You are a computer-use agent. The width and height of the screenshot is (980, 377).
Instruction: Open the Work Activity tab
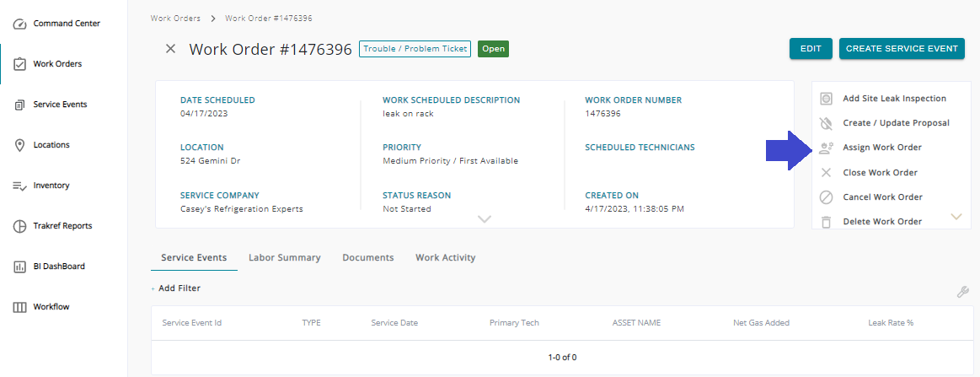(x=446, y=257)
